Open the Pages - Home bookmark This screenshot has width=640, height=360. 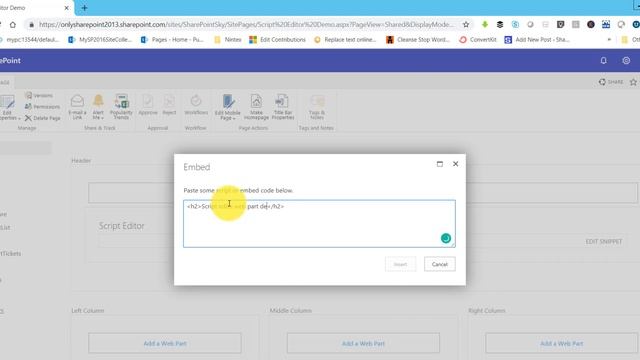[x=172, y=40]
